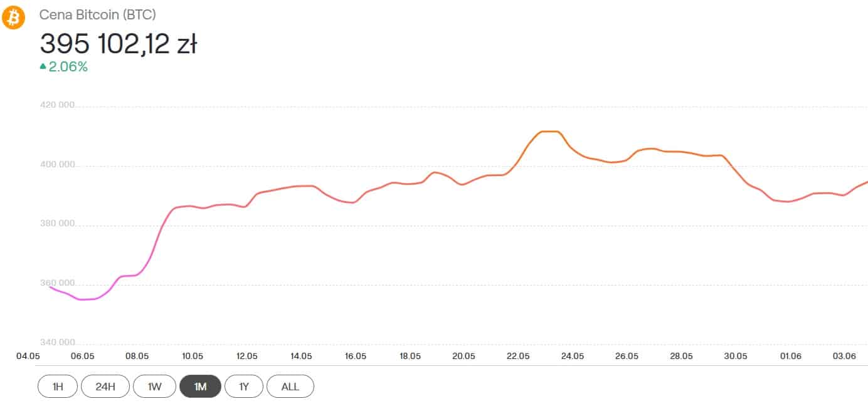Click the 340 000 y-axis label
868x411 pixels.
(x=56, y=343)
